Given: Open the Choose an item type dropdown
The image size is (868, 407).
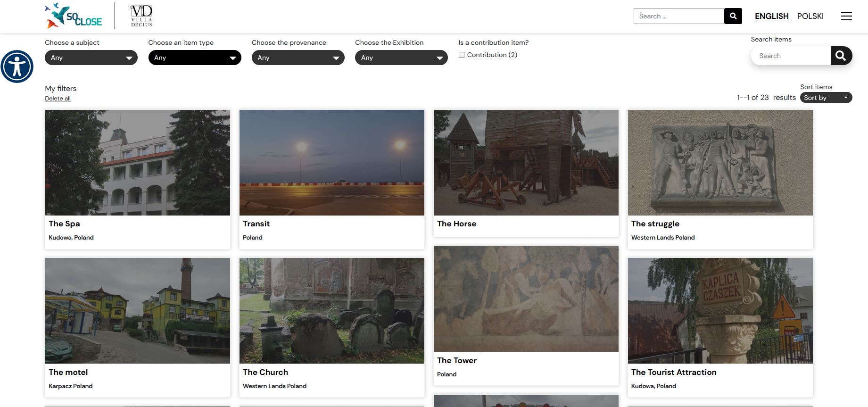Looking at the screenshot, I should (195, 58).
